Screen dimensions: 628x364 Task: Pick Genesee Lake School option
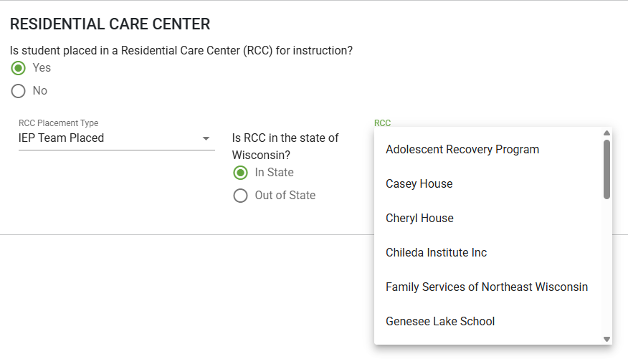489,322
